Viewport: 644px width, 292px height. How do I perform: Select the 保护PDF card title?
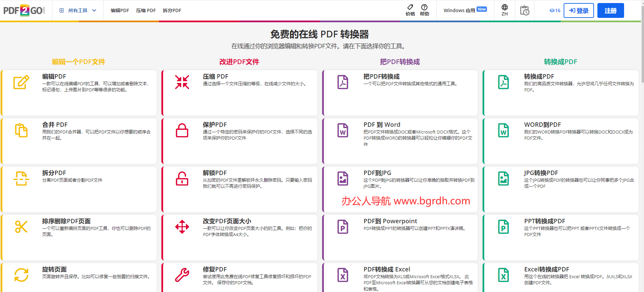coord(215,125)
